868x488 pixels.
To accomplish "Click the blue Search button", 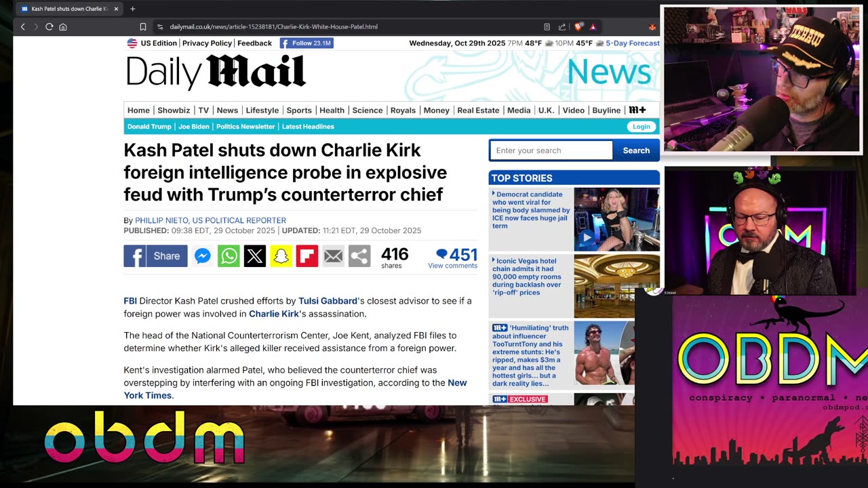I will [636, 150].
